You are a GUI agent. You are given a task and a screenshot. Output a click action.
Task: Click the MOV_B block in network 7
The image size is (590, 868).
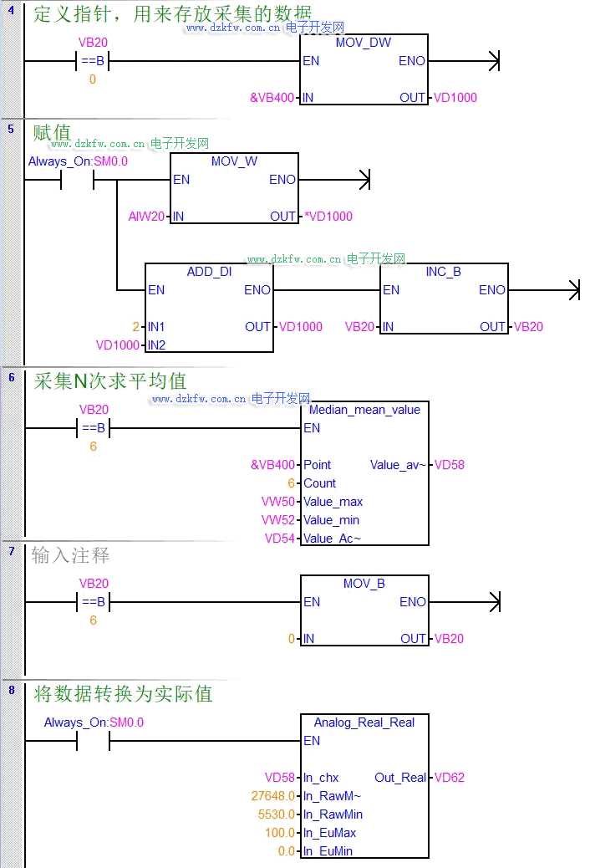[x=364, y=584]
